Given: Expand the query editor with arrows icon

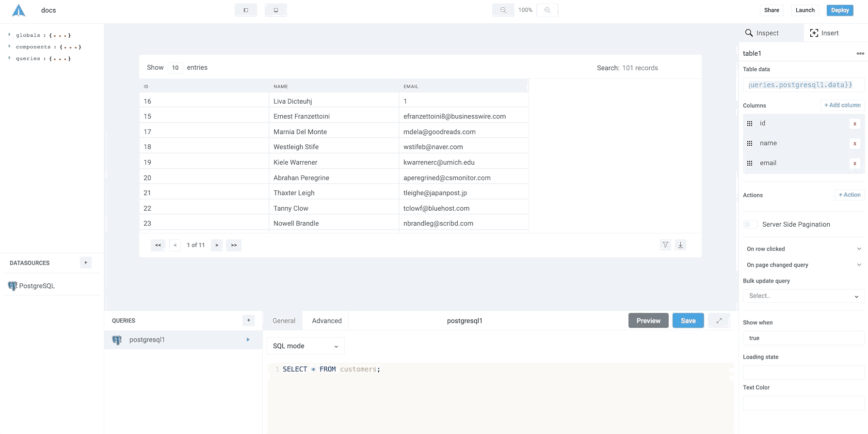Looking at the screenshot, I should click(x=719, y=321).
